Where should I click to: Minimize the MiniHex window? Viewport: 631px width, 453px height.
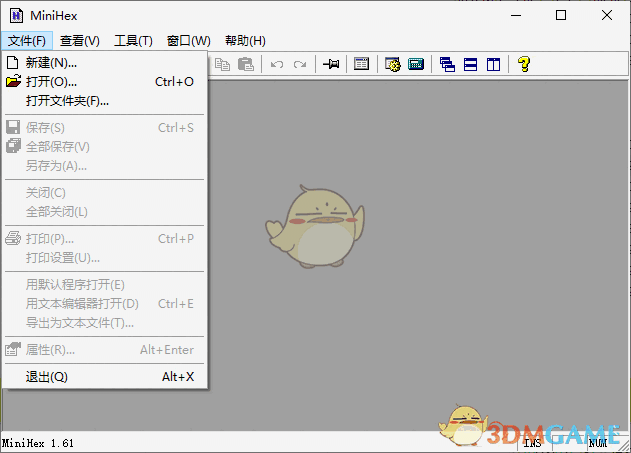click(x=516, y=15)
